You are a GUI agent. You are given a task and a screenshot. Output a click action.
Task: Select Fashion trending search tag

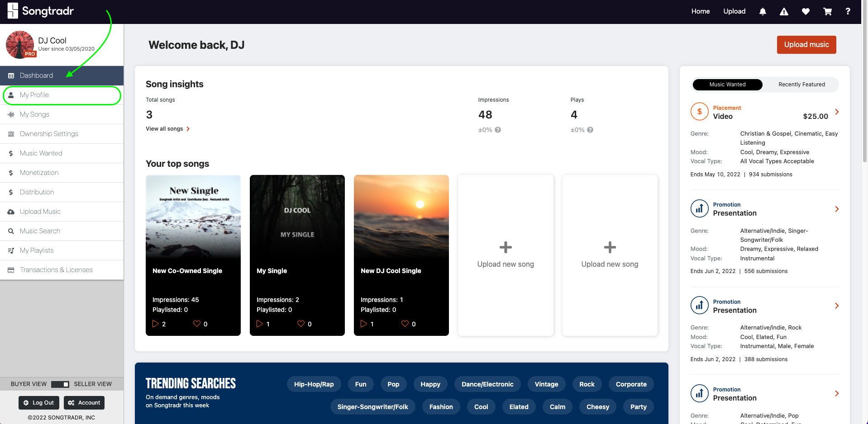point(441,407)
